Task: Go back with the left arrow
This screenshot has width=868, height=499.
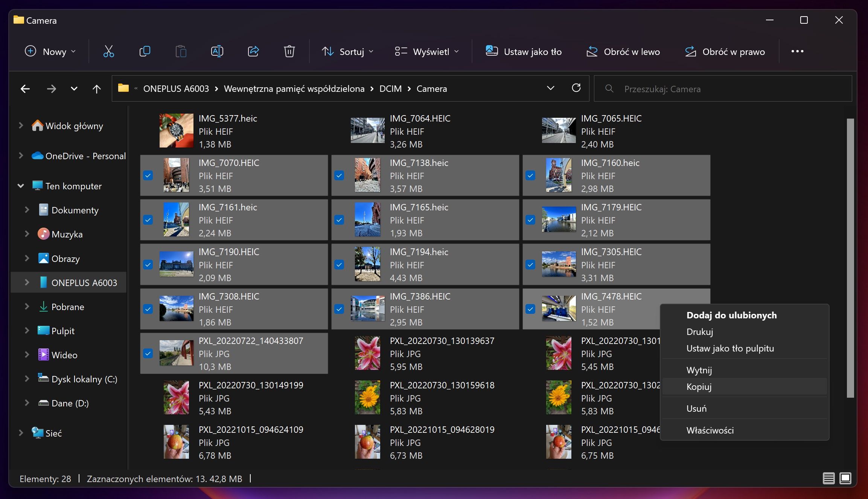Action: click(25, 89)
